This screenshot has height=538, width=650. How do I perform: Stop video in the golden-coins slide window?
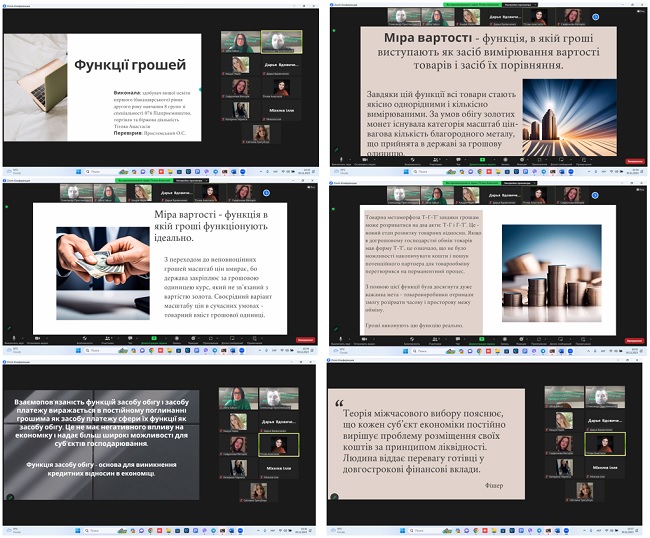pyautogui.click(x=365, y=160)
